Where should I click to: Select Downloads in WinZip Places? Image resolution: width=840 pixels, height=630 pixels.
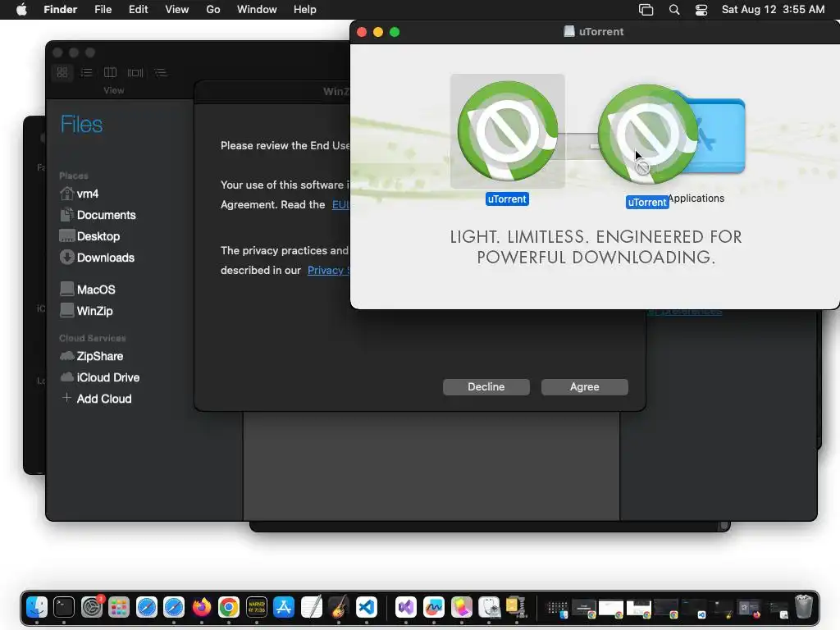(x=97, y=258)
